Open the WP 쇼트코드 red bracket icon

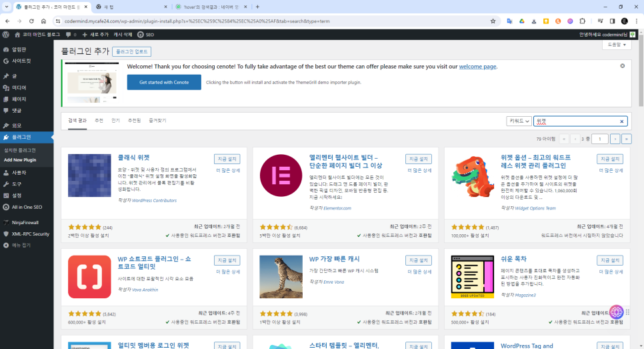tap(89, 277)
